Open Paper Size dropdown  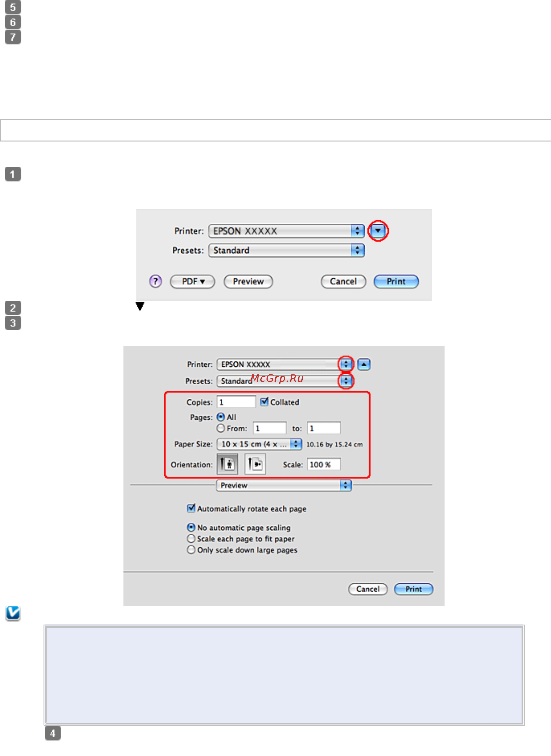click(259, 444)
